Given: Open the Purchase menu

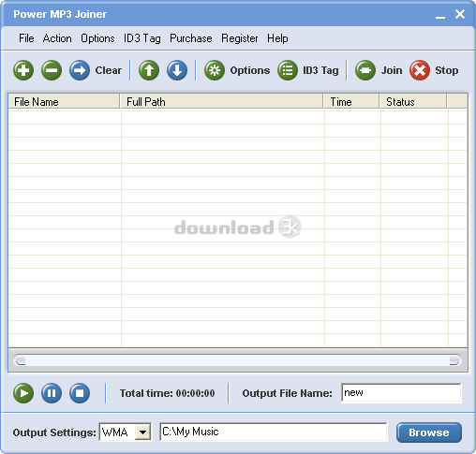Looking at the screenshot, I should point(191,38).
